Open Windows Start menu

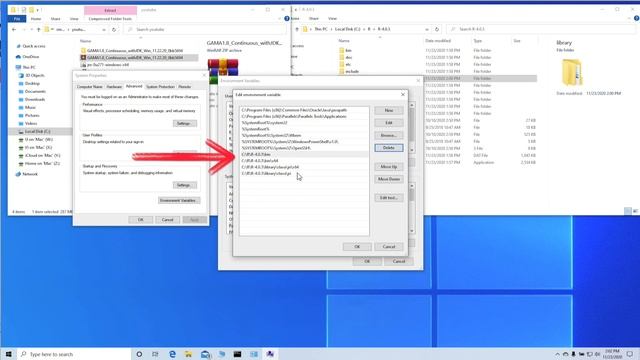click(x=9, y=354)
